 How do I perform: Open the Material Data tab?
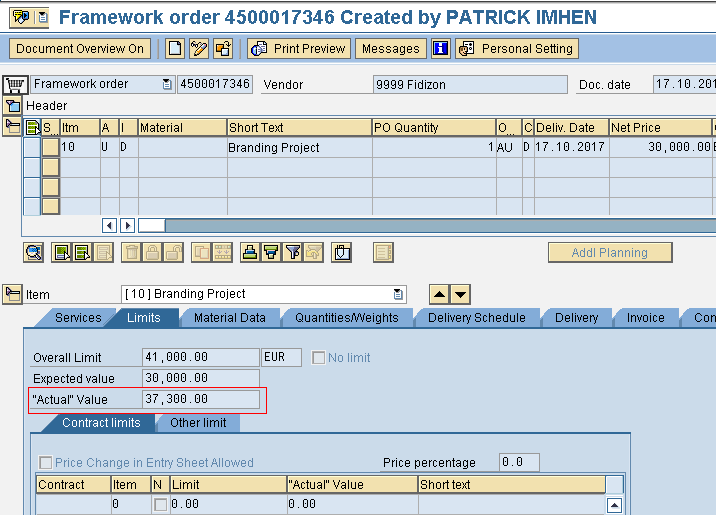tap(230, 318)
